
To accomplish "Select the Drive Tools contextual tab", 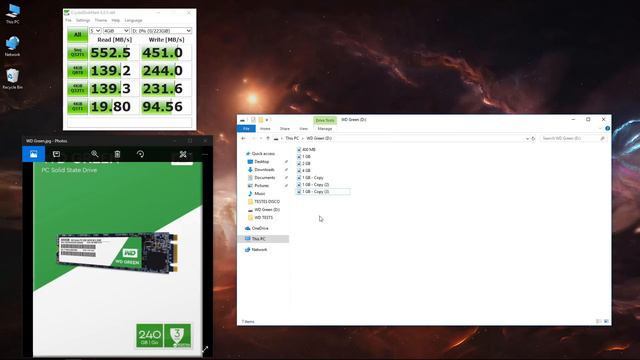I will click(325, 120).
